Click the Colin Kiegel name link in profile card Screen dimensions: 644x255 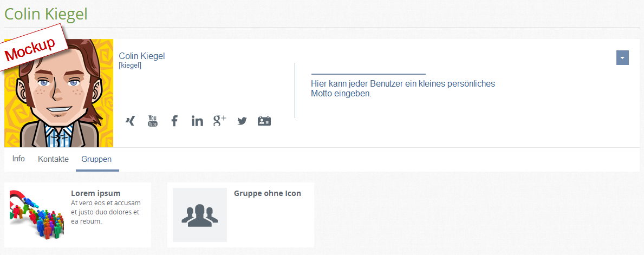142,56
